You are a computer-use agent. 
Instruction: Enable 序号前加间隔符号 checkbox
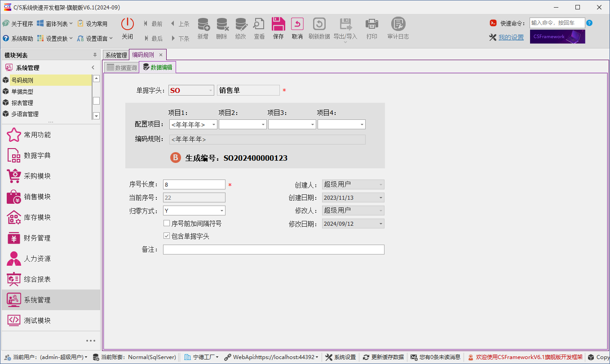tap(167, 223)
